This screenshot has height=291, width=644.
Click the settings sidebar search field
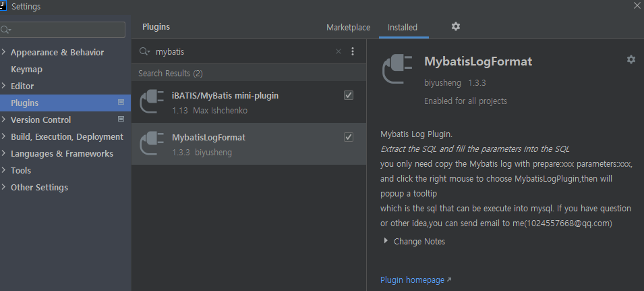click(x=63, y=30)
